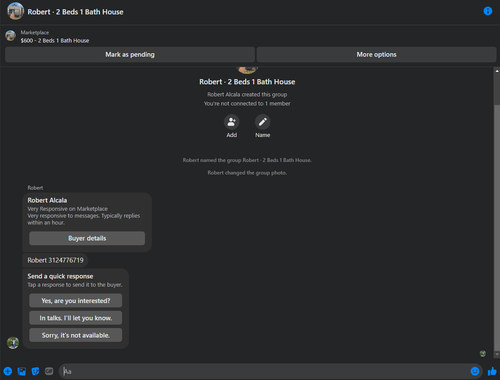
Task: Click 'Robert Alcala created this group' text
Action: coord(247,95)
